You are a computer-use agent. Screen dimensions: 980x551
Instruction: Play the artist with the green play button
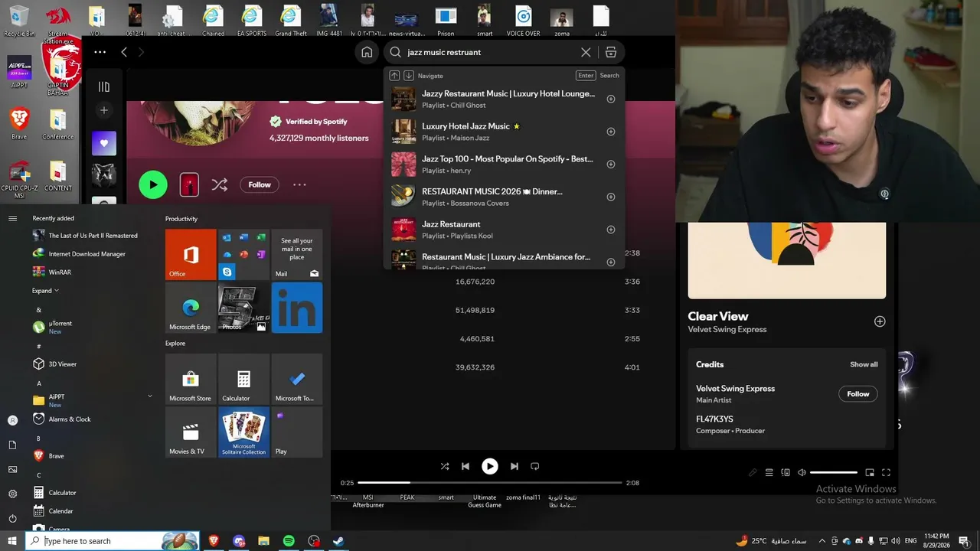[153, 184]
